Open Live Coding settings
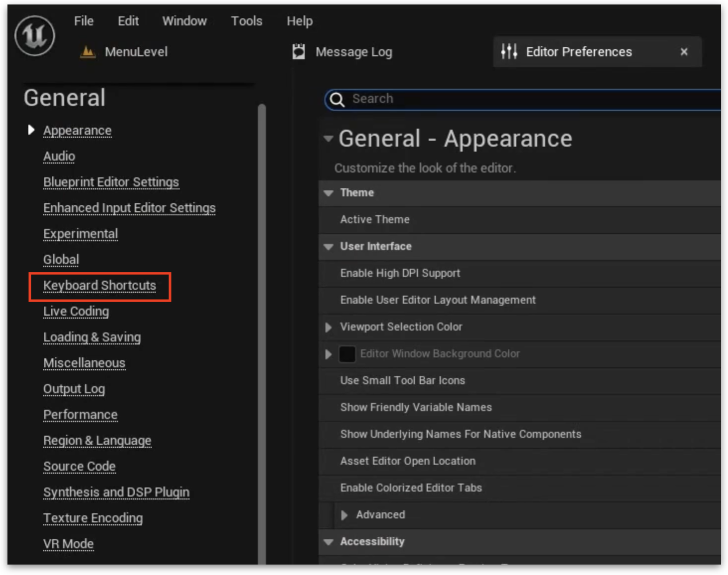 point(76,311)
